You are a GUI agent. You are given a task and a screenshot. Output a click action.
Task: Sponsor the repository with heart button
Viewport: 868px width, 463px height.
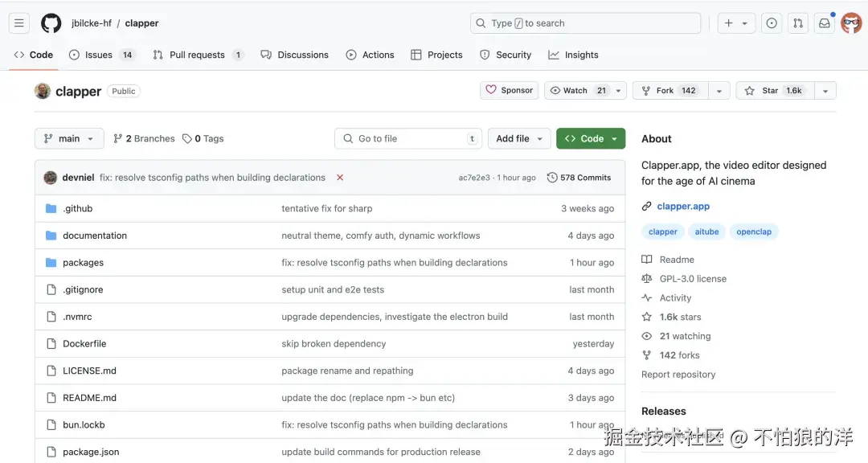pyautogui.click(x=510, y=90)
